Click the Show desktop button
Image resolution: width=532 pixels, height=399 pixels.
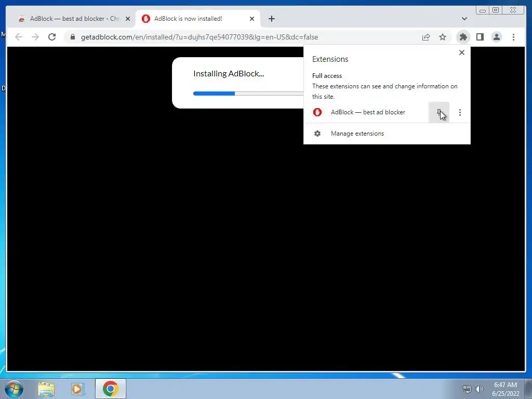click(x=528, y=389)
